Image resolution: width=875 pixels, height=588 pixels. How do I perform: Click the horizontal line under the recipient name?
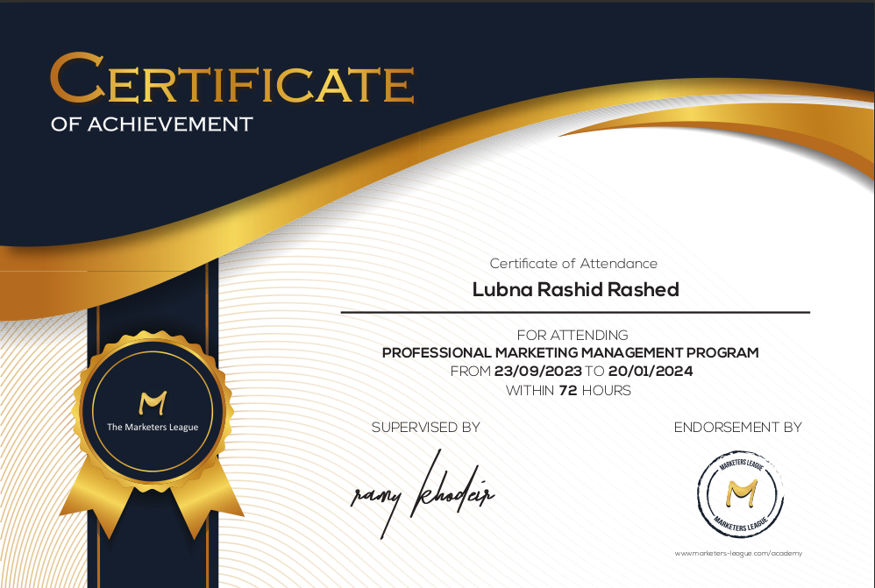575,312
